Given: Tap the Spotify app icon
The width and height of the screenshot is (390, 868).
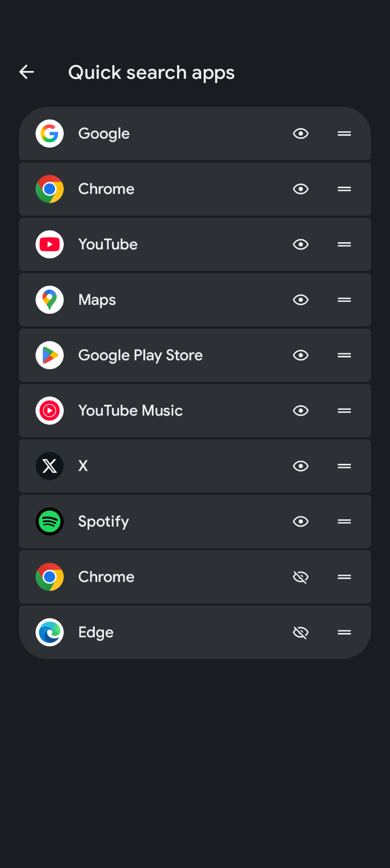Looking at the screenshot, I should point(49,521).
